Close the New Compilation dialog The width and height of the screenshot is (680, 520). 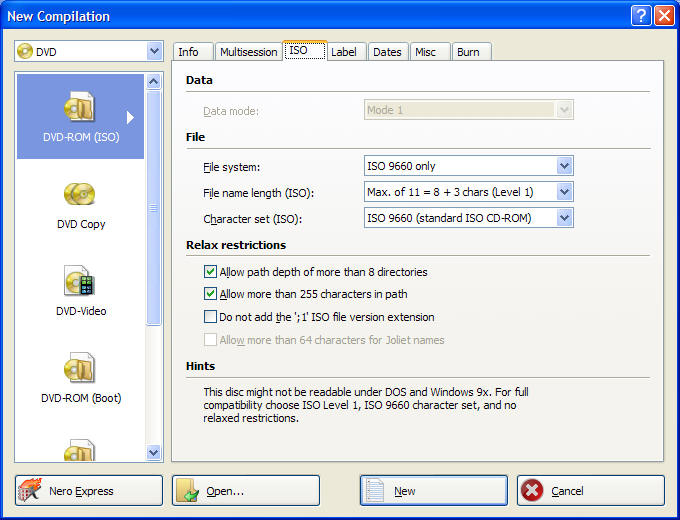coord(664,16)
